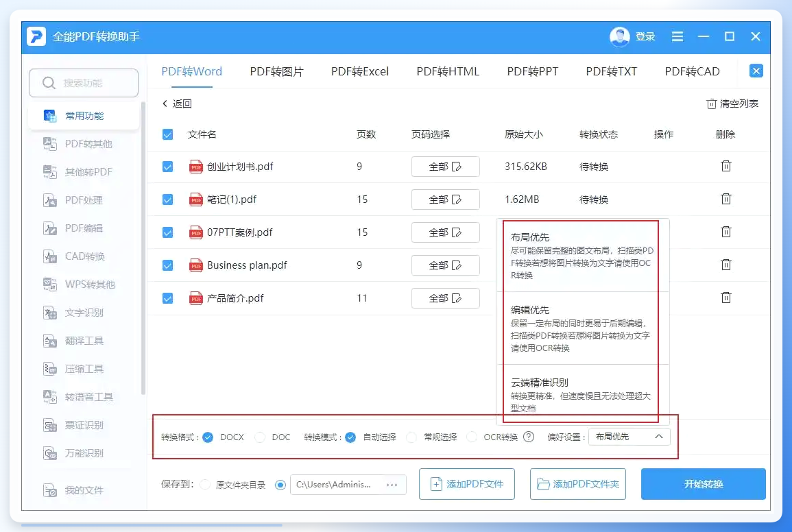Uncheck the 产品简介.pdf checkbox
Viewport: 792px width, 532px height.
(x=168, y=299)
